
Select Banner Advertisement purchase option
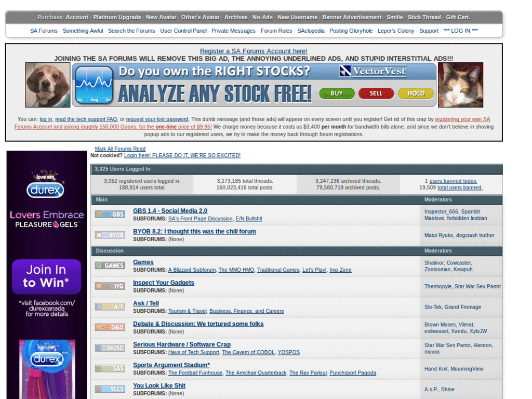point(352,17)
